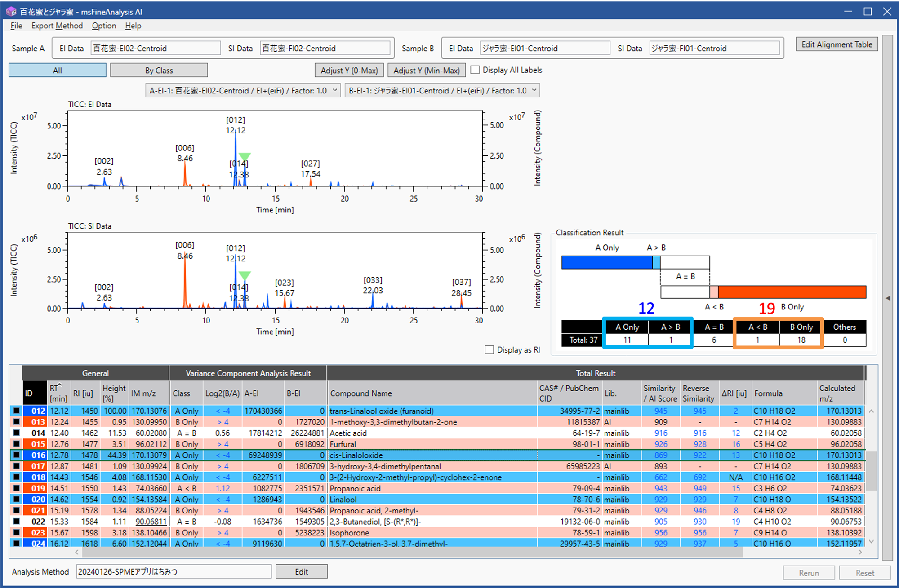Screen dimensions: 899x588
Task: Click the B Only count cell 18
Action: pos(801,340)
